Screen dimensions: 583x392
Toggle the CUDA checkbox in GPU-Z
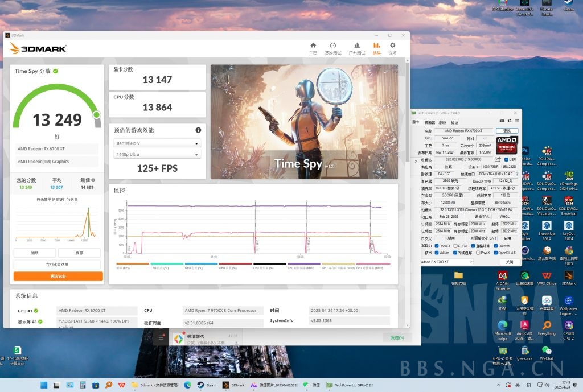coord(455,246)
